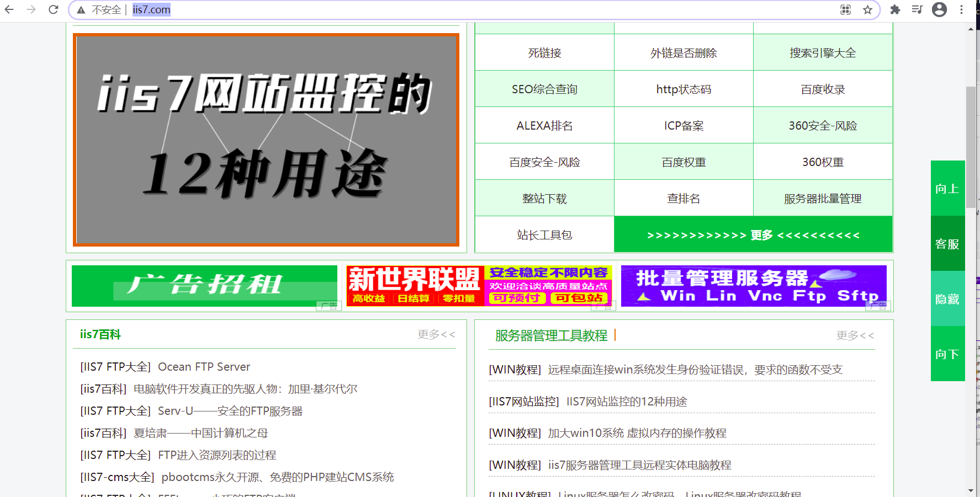Open the http状态码 tool
The height and width of the screenshot is (497, 980).
pos(684,89)
